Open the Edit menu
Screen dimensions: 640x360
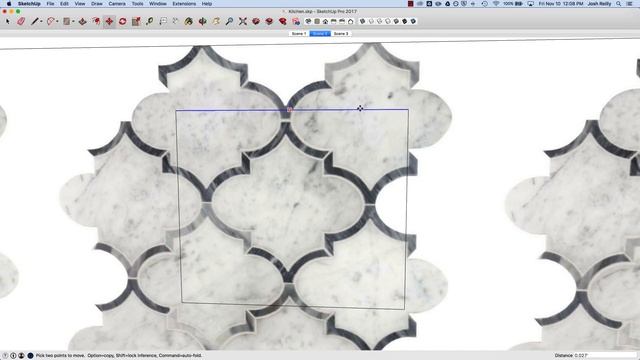[64, 4]
